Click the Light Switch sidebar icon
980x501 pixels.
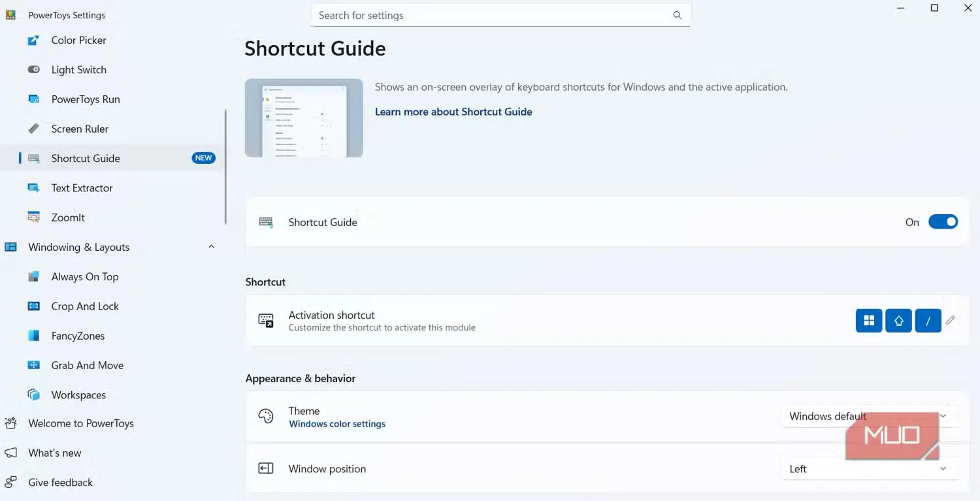point(33,70)
